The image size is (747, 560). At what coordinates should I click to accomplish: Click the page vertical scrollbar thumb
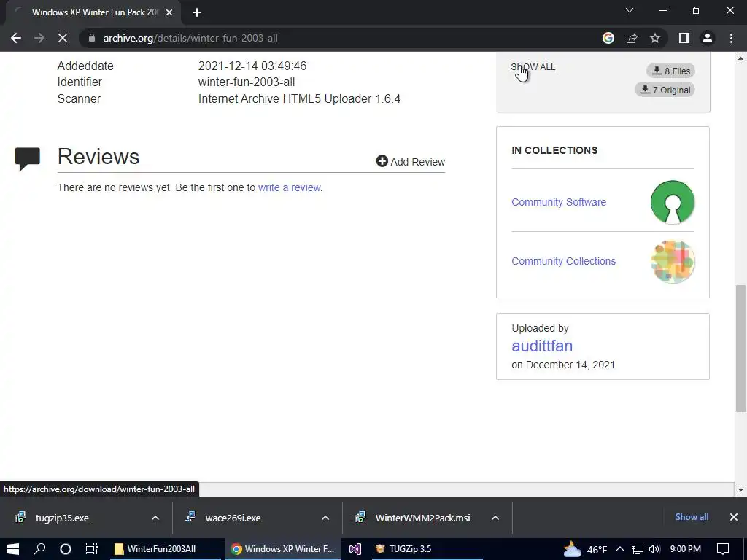741,349
